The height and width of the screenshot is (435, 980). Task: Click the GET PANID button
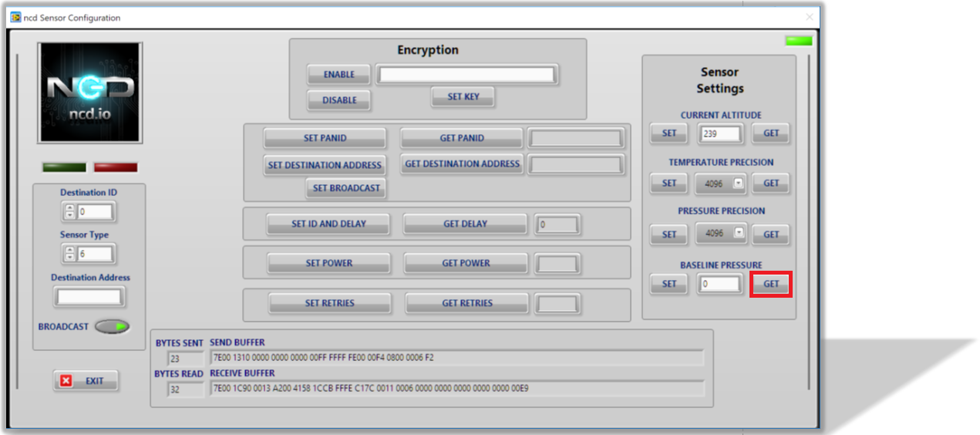[462, 139]
